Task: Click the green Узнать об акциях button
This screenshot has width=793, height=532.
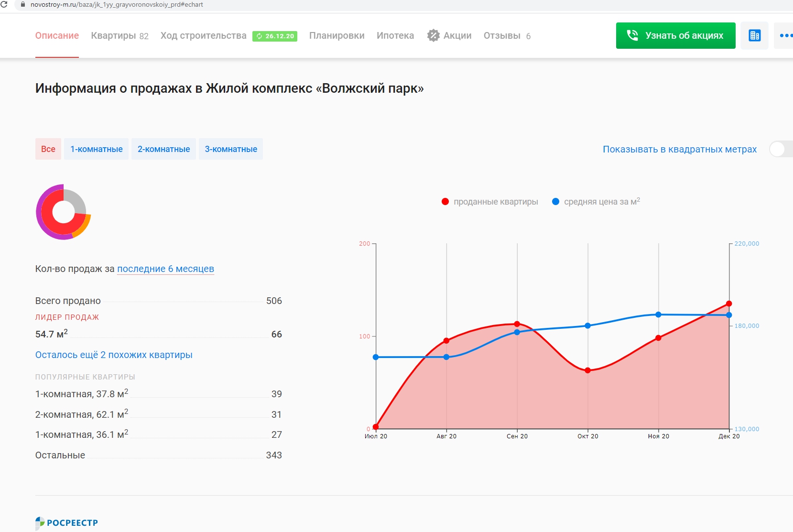Action: [x=675, y=35]
